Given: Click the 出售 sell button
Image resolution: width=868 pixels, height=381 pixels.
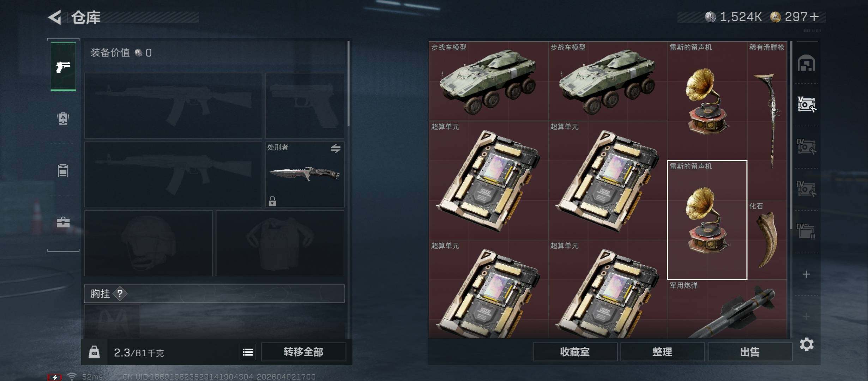Looking at the screenshot, I should pos(750,352).
